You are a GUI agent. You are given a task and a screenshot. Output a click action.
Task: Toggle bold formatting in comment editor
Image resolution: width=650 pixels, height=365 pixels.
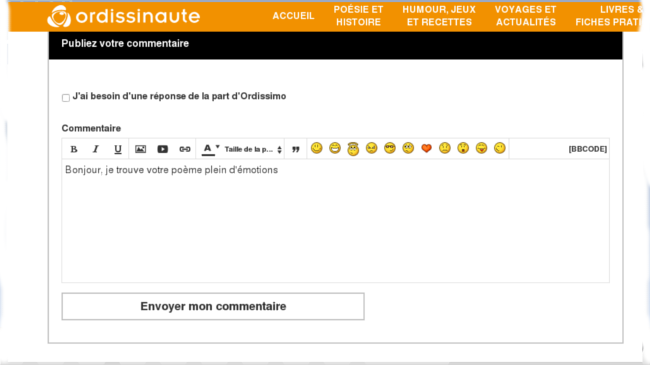tap(74, 149)
